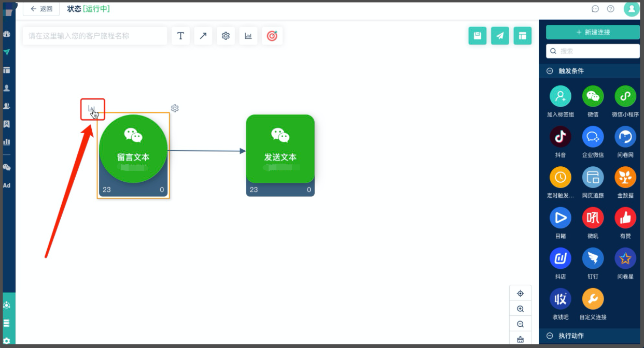Viewport: 644px width, 348px height.
Task: Click the 23 count under 留言文本
Action: 107,190
